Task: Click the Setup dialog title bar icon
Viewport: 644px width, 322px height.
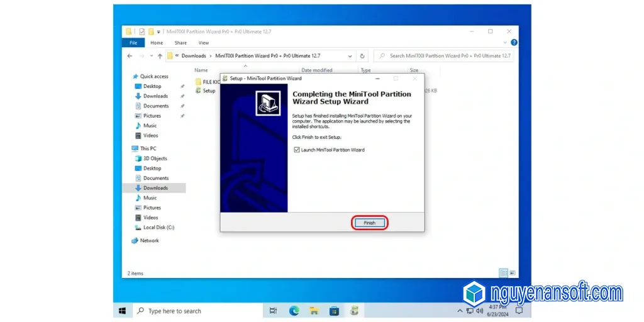Action: click(x=225, y=78)
